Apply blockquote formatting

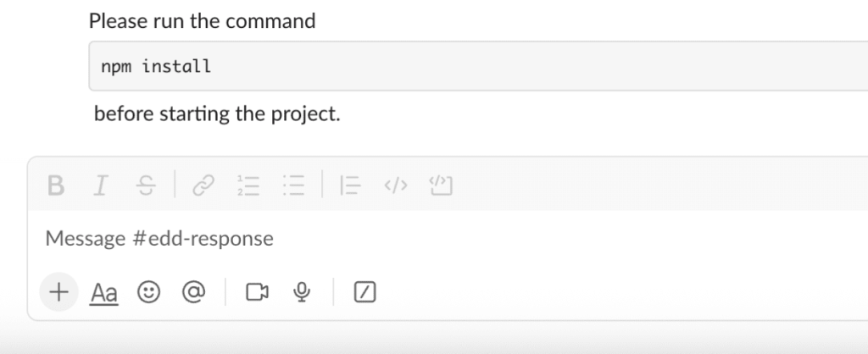[x=351, y=185]
